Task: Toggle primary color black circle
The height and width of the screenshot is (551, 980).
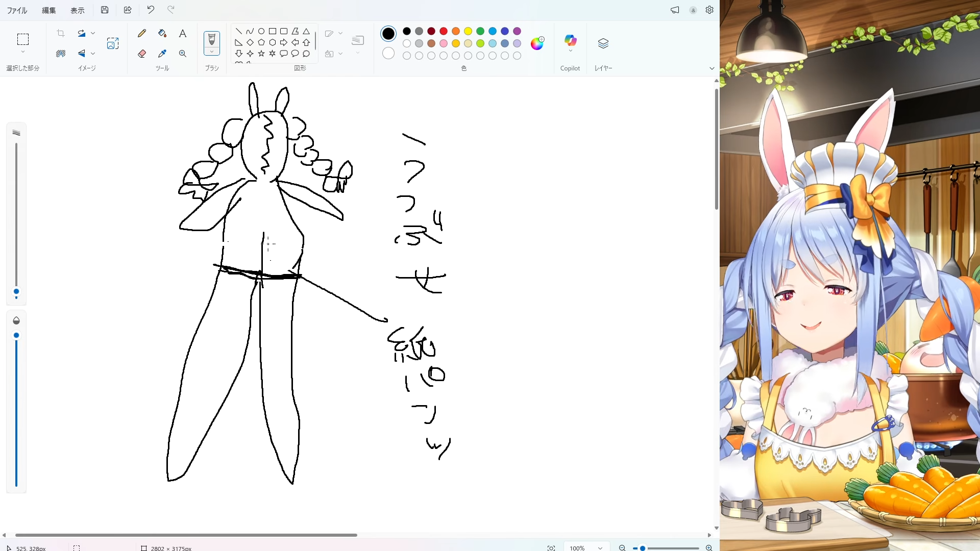Action: pyautogui.click(x=388, y=34)
